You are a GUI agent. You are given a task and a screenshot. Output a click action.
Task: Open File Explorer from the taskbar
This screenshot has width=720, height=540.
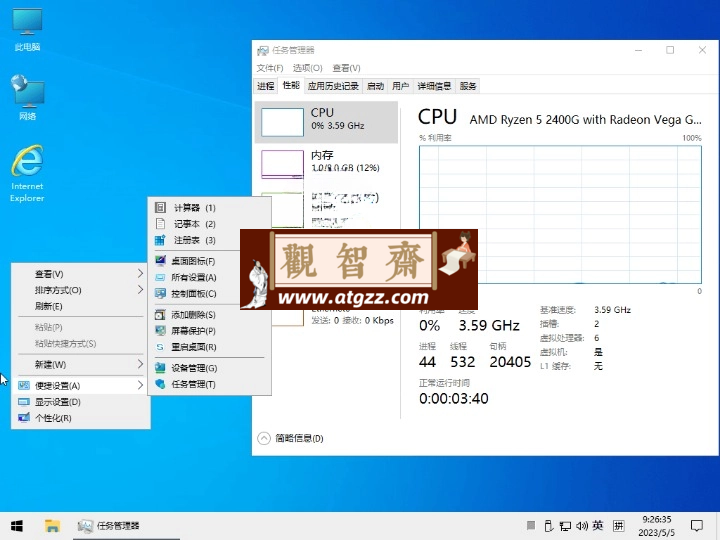(x=52, y=526)
